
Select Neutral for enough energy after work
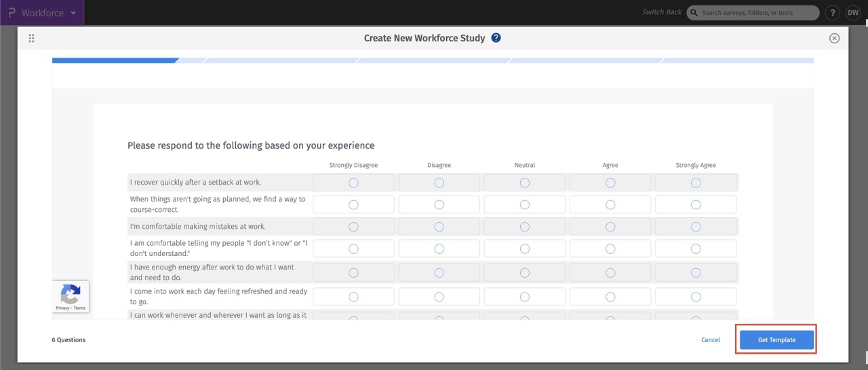[525, 272]
